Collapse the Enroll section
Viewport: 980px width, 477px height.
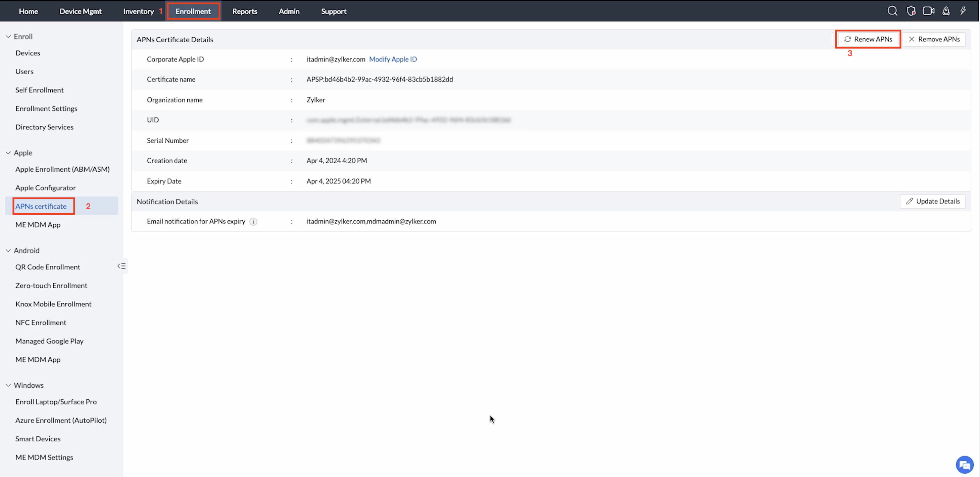coord(8,37)
